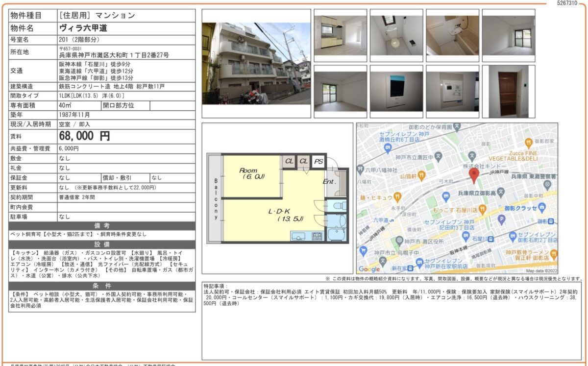The image size is (588, 366).
Task: Open the water heater control panel photo
Action: tap(452, 92)
